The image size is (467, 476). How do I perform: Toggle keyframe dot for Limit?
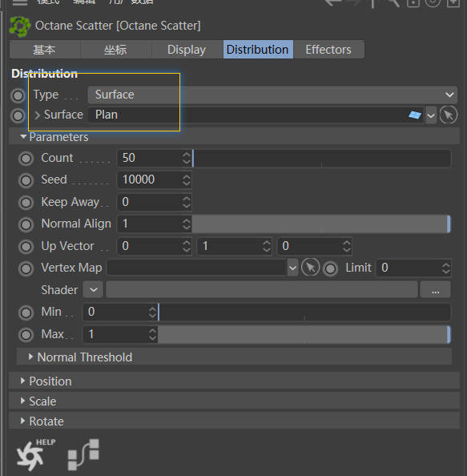pyautogui.click(x=331, y=268)
